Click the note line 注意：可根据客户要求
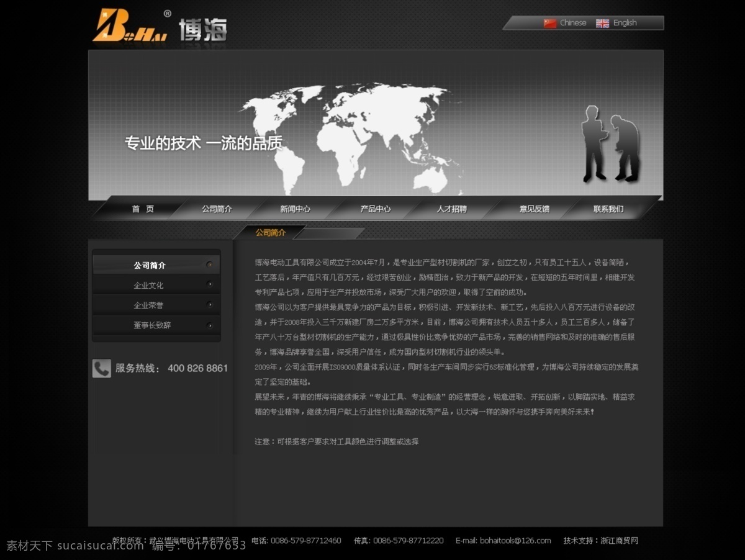 336,442
